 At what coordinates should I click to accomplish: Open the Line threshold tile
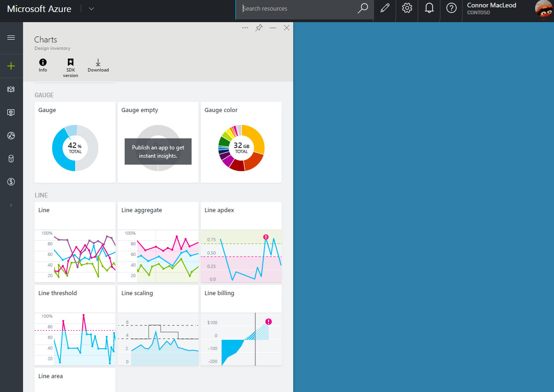pyautogui.click(x=75, y=325)
